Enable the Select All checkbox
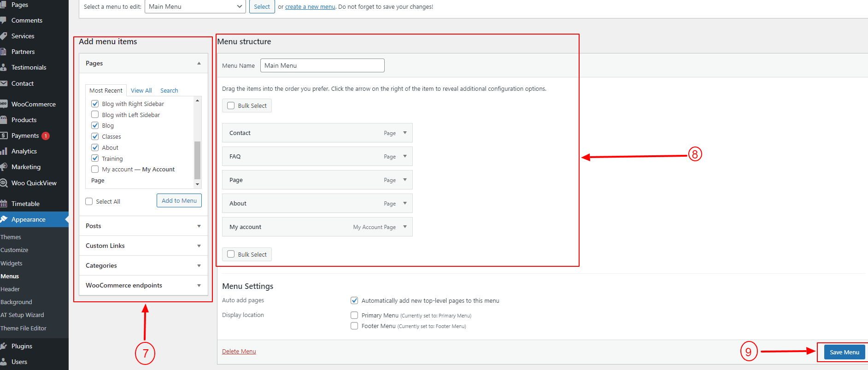Screen dimensions: 868x370 pyautogui.click(x=89, y=201)
